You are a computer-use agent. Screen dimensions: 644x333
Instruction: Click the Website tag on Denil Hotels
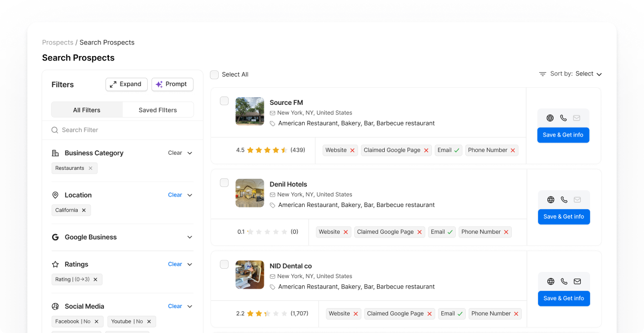pyautogui.click(x=334, y=232)
